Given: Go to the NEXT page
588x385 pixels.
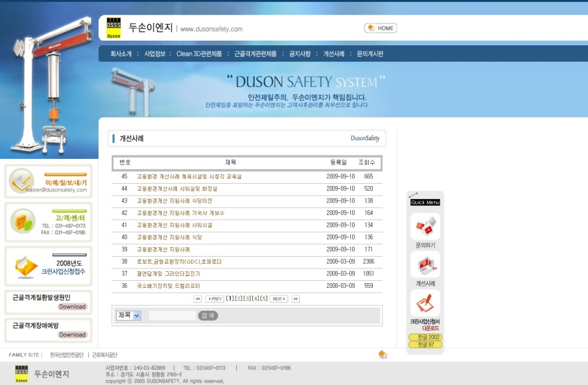Looking at the screenshot, I should [x=279, y=299].
